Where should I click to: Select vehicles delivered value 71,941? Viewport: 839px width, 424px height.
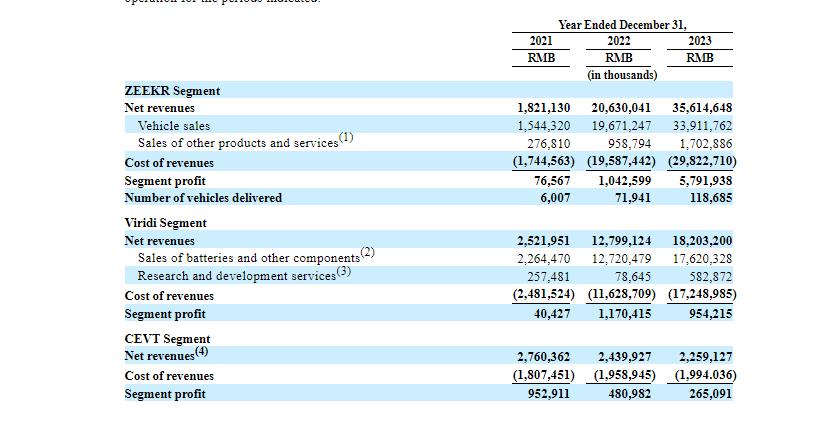[634, 198]
